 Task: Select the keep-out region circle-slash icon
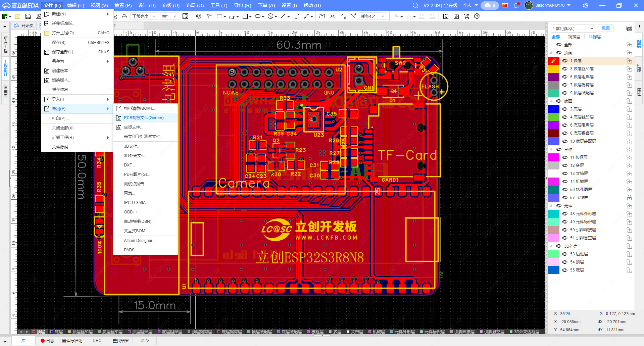pos(270,16)
